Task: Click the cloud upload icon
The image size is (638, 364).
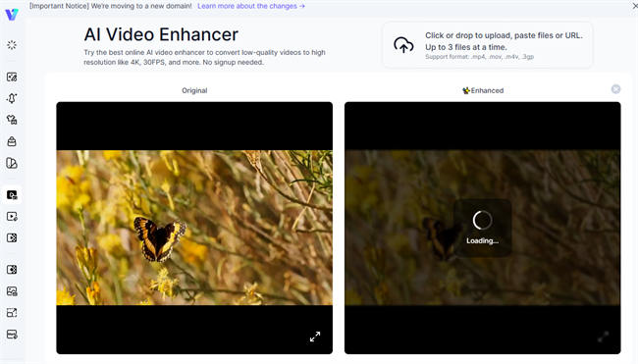Action: click(x=403, y=45)
